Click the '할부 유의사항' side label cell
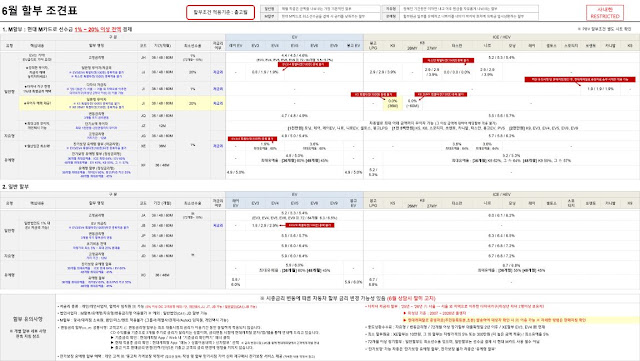 (x=28, y=326)
